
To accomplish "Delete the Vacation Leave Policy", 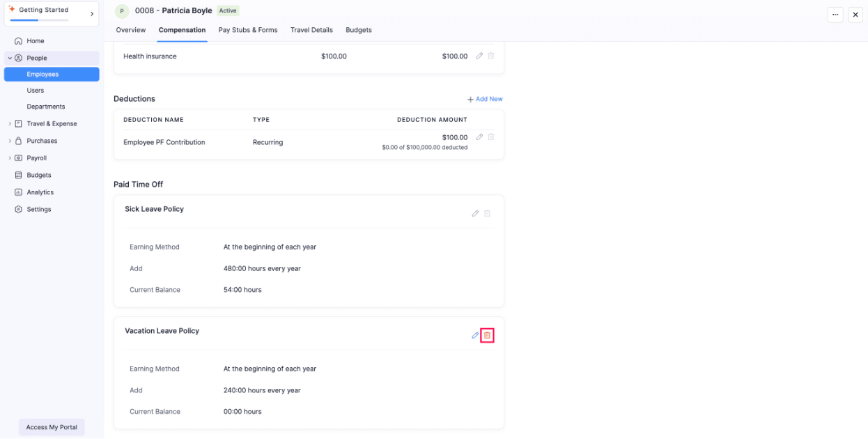I will coord(487,335).
